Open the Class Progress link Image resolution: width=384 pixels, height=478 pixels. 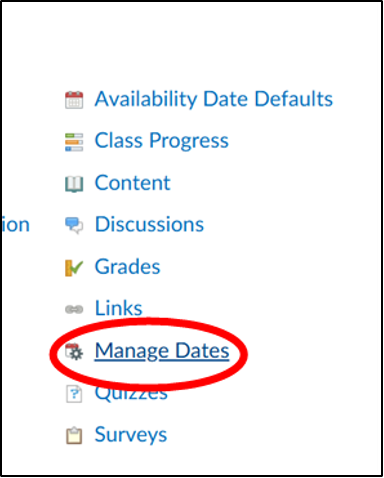tap(162, 141)
